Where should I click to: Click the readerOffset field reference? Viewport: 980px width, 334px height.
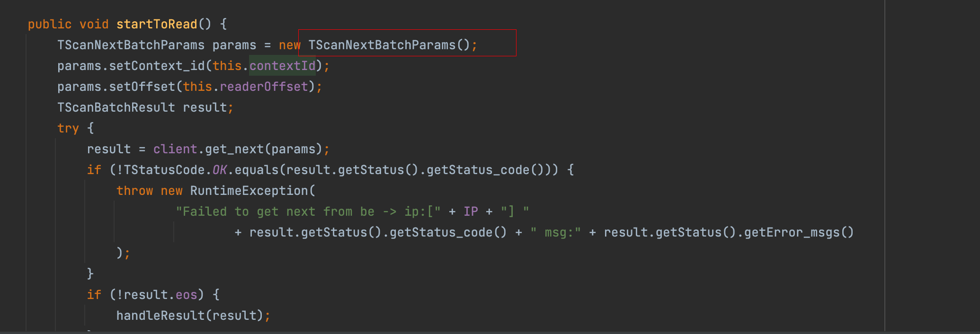click(x=264, y=87)
